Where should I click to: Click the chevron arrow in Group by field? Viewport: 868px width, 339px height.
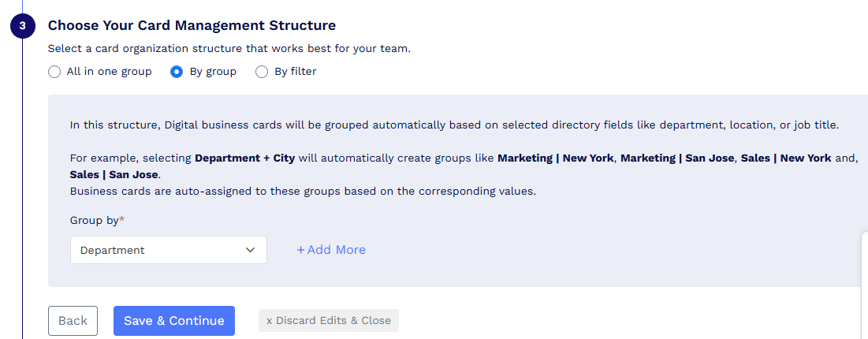(x=250, y=250)
